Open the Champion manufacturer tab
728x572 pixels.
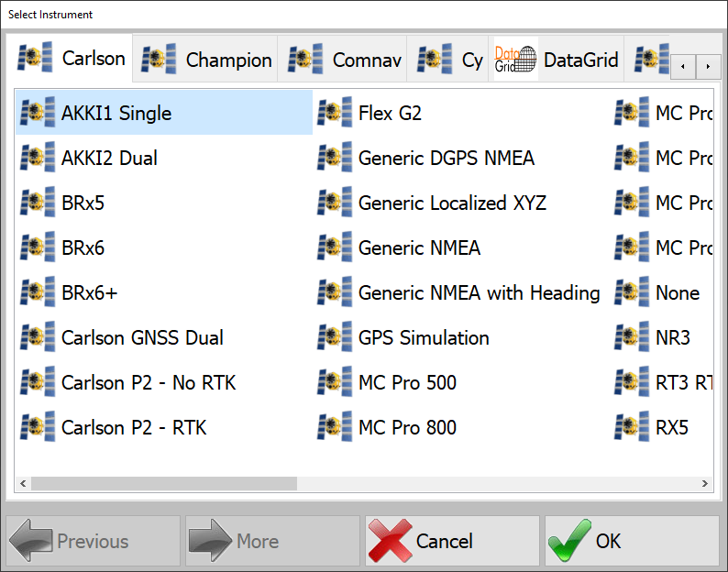205,59
